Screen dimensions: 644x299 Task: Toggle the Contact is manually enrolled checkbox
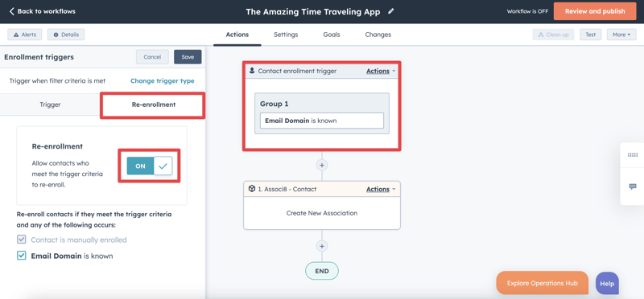(22, 240)
